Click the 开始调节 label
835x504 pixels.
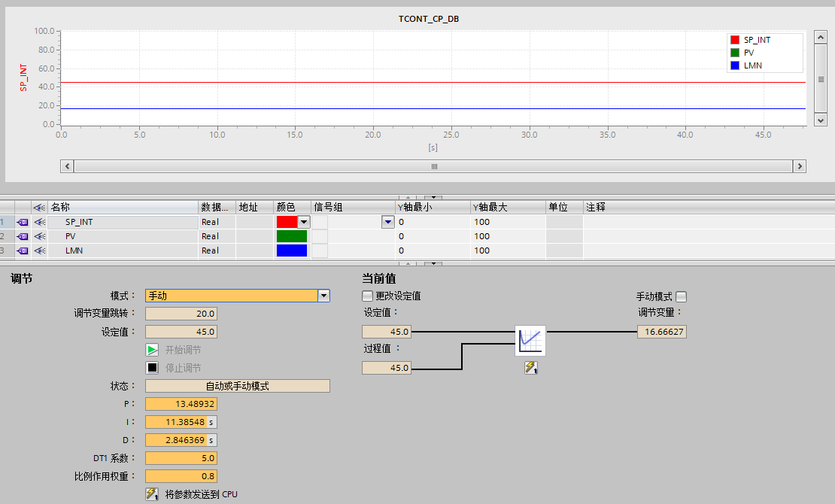(x=183, y=350)
